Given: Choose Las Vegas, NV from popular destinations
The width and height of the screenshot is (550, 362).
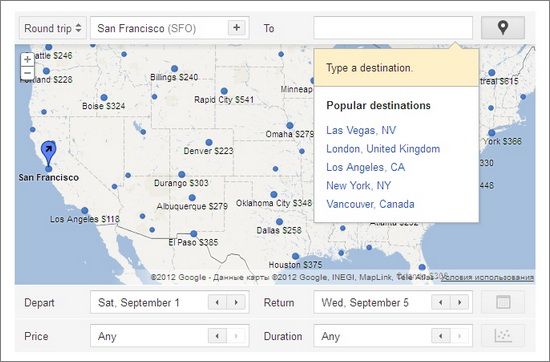Looking at the screenshot, I should [x=361, y=130].
